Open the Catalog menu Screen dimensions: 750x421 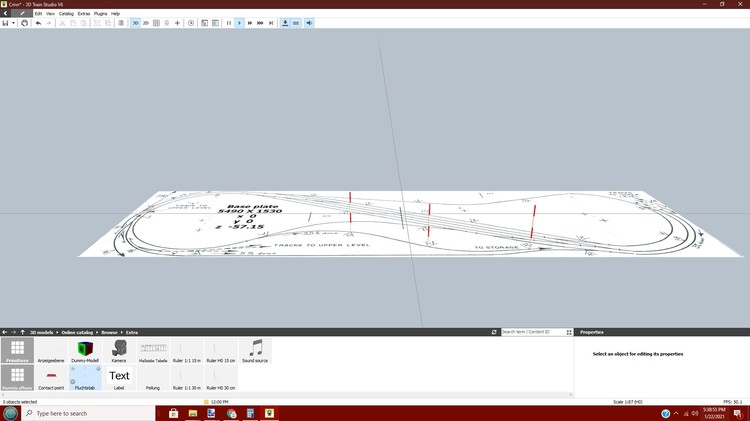point(66,13)
